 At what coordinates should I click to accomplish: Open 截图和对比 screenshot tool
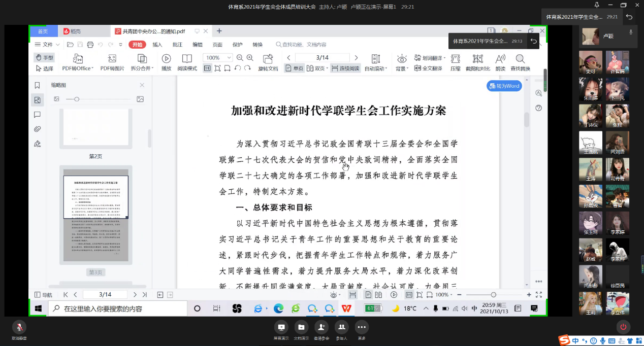[x=477, y=58]
